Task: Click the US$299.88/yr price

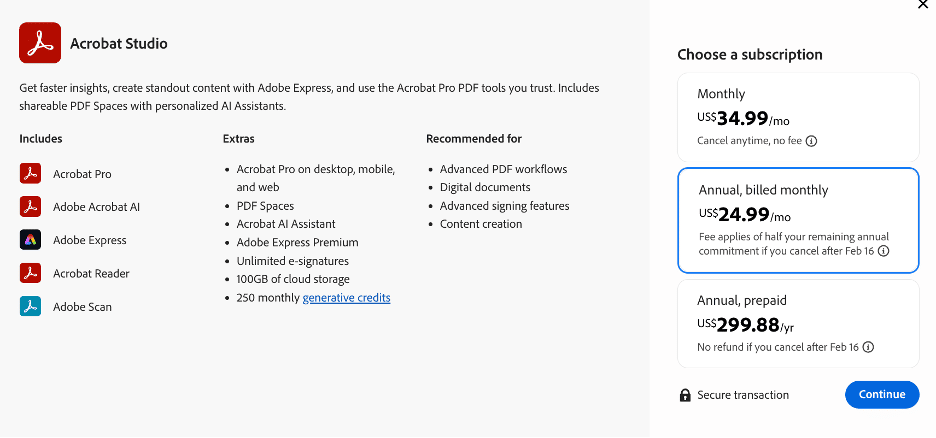Action: pyautogui.click(x=746, y=325)
